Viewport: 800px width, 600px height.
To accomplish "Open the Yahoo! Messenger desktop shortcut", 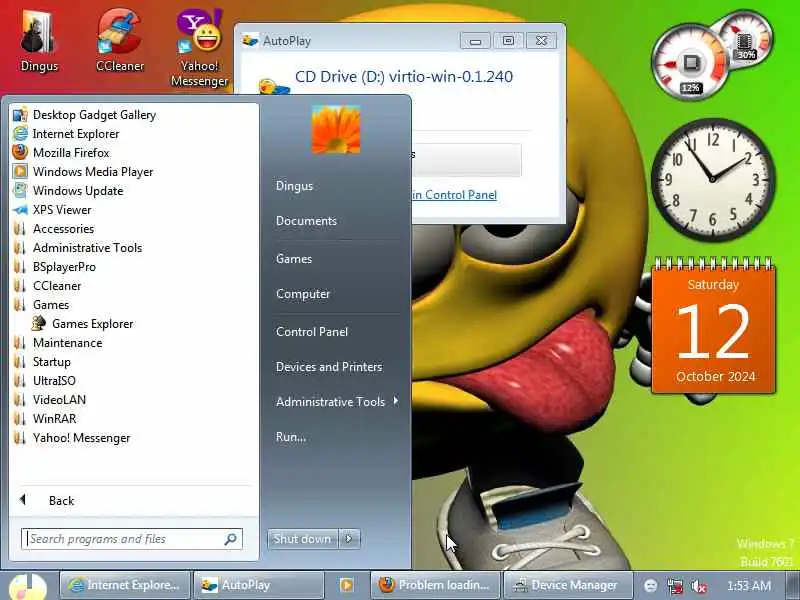I will [199, 47].
